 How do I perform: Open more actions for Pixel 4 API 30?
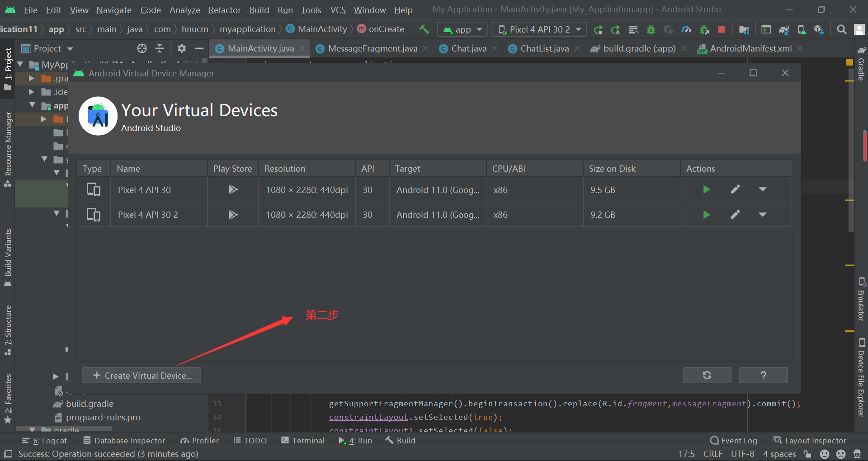coord(763,189)
